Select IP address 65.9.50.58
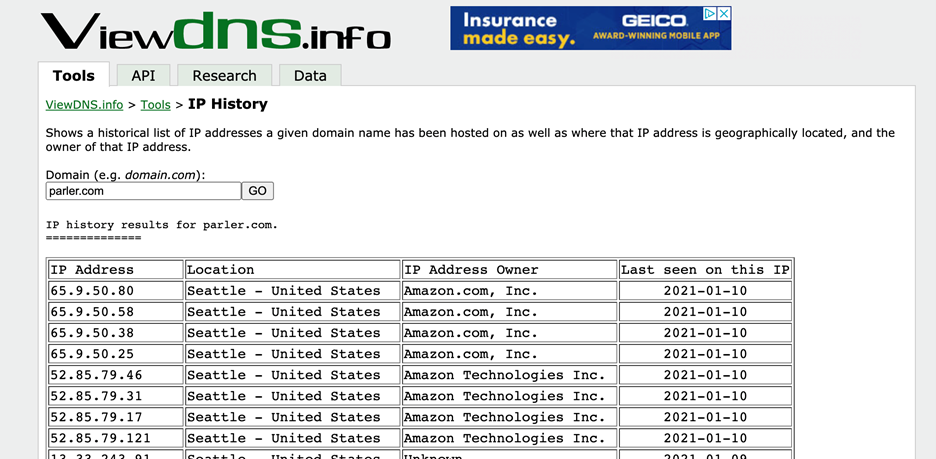 (x=93, y=312)
